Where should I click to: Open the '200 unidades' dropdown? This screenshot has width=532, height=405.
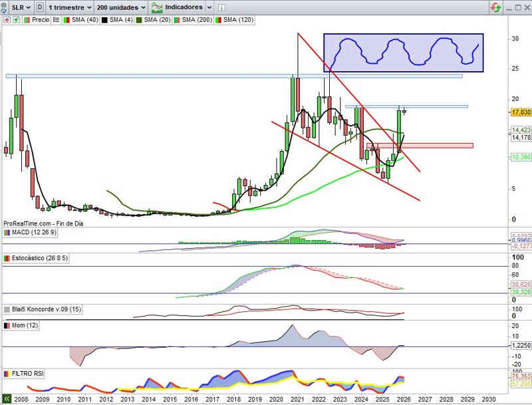[x=120, y=7]
